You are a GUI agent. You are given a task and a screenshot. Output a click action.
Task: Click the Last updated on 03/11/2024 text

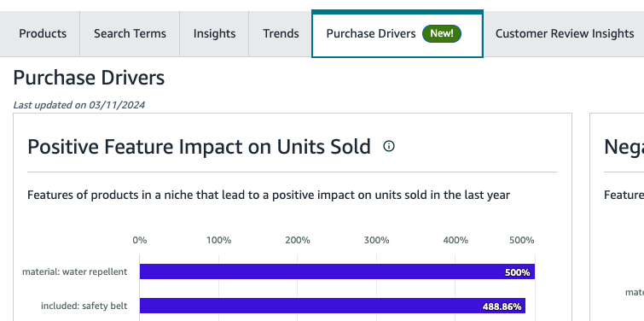tap(78, 105)
